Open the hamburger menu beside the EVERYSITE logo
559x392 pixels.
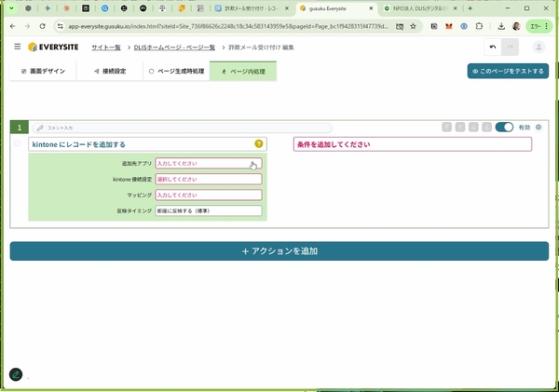tap(17, 47)
